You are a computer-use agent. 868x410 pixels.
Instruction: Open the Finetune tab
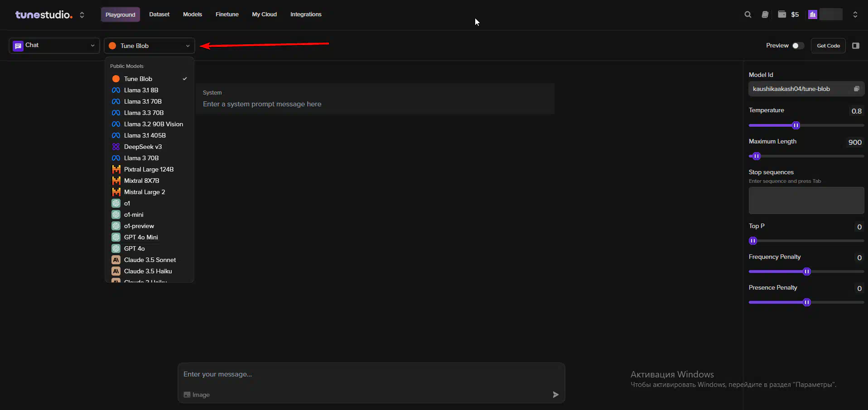coord(227,14)
